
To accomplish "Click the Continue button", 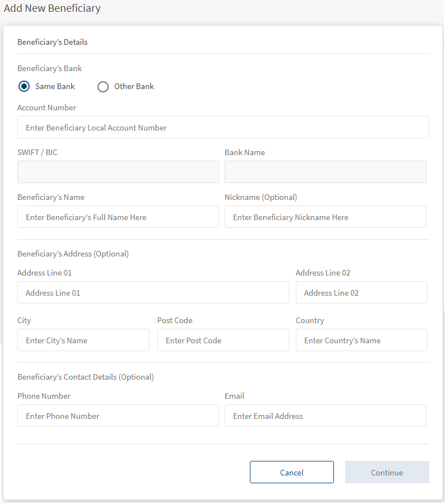I will [387, 473].
